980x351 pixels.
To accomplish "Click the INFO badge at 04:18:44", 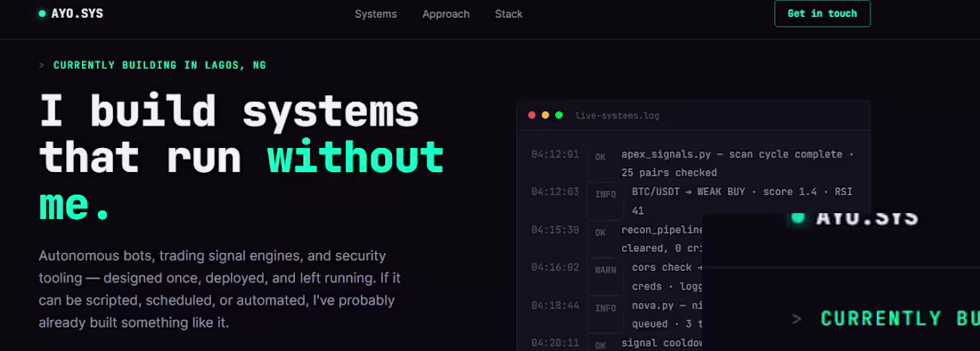I will [606, 308].
